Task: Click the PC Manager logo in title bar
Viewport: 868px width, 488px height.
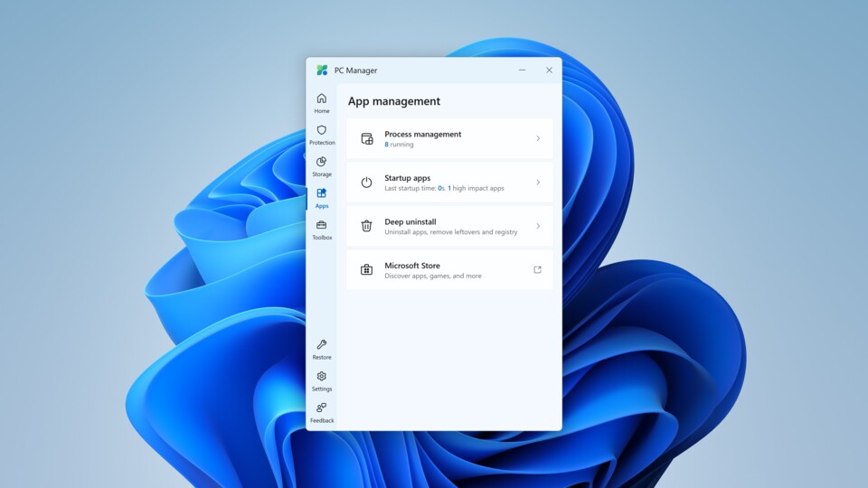Action: (322, 70)
